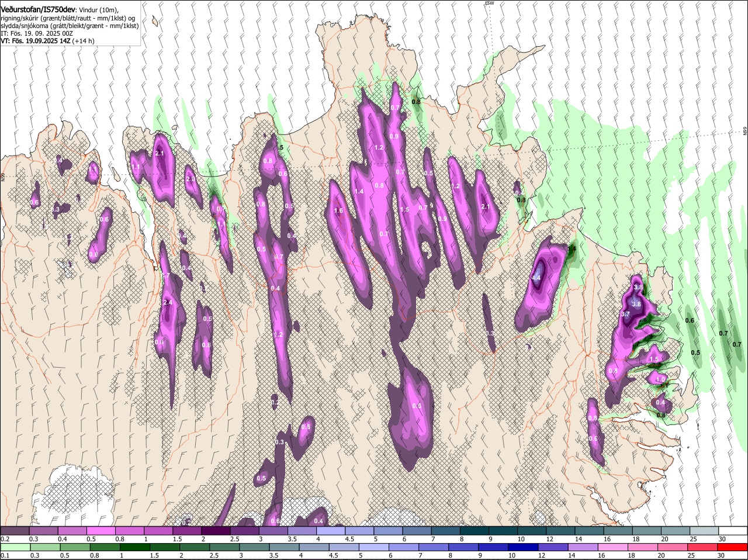Click the 2.4 precipitation value on the map

(x=168, y=302)
